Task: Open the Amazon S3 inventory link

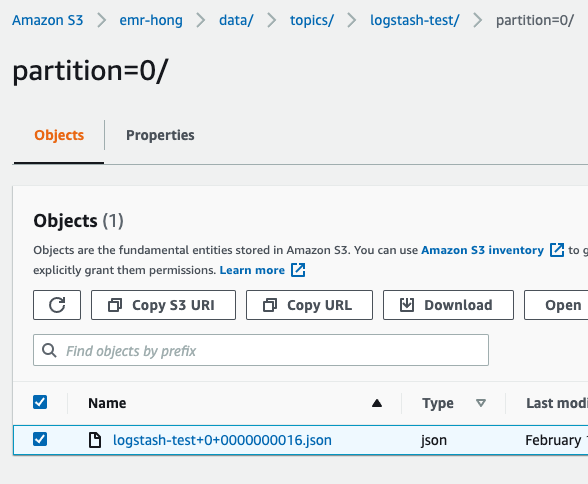Action: tap(482, 250)
